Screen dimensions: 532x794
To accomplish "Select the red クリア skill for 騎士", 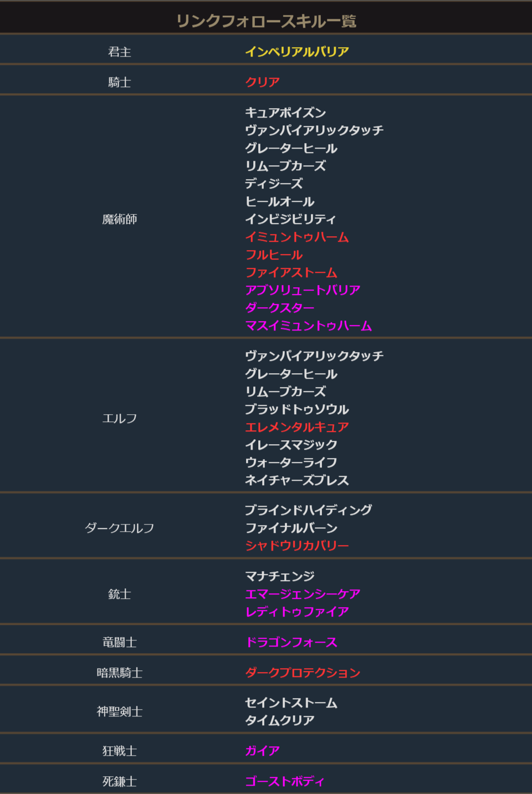I will coord(262,82).
